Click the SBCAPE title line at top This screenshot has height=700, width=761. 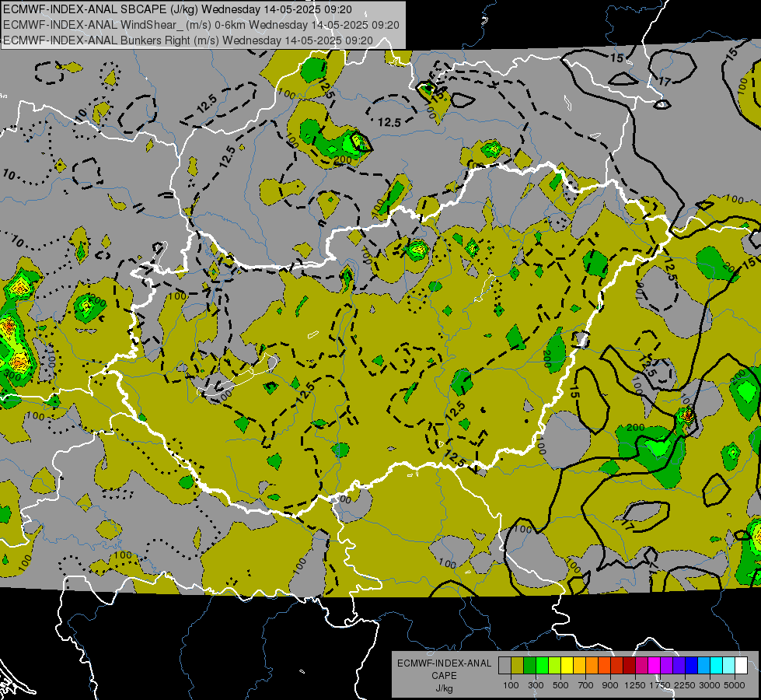pos(178,9)
